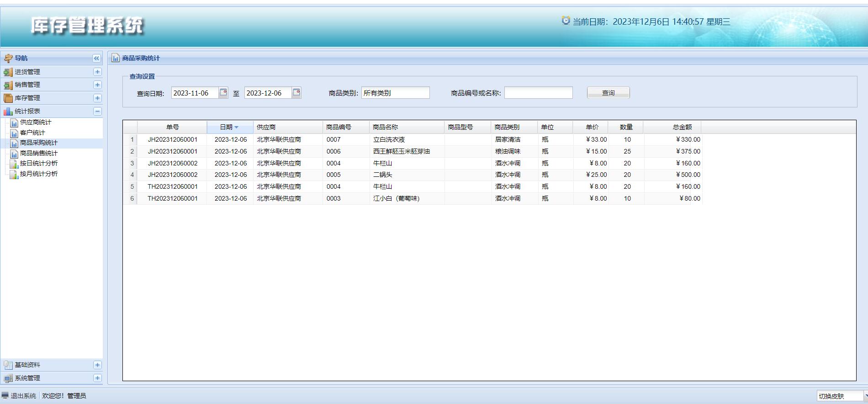The width and height of the screenshot is (868, 404).
Task: Open the start date calendar picker
Action: [x=223, y=93]
